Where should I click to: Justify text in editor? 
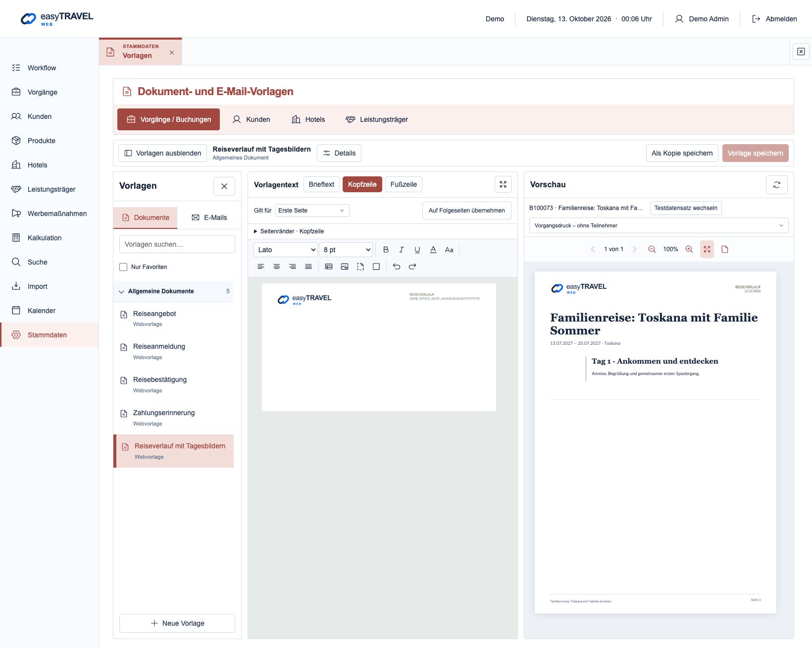coord(308,267)
